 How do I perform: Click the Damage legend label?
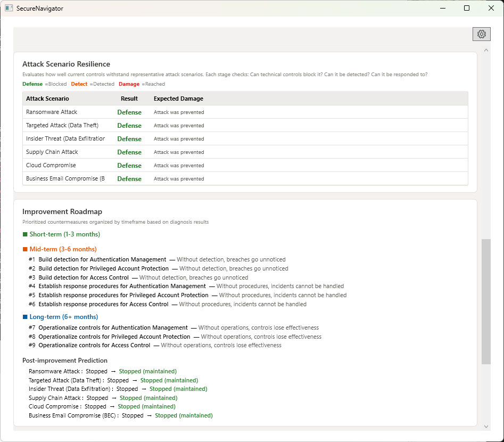[129, 84]
